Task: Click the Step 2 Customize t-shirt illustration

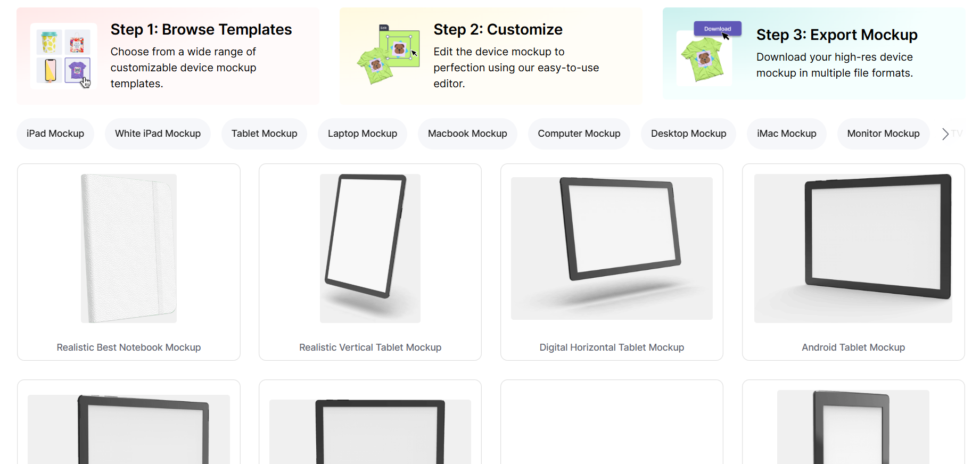Action: (x=388, y=54)
